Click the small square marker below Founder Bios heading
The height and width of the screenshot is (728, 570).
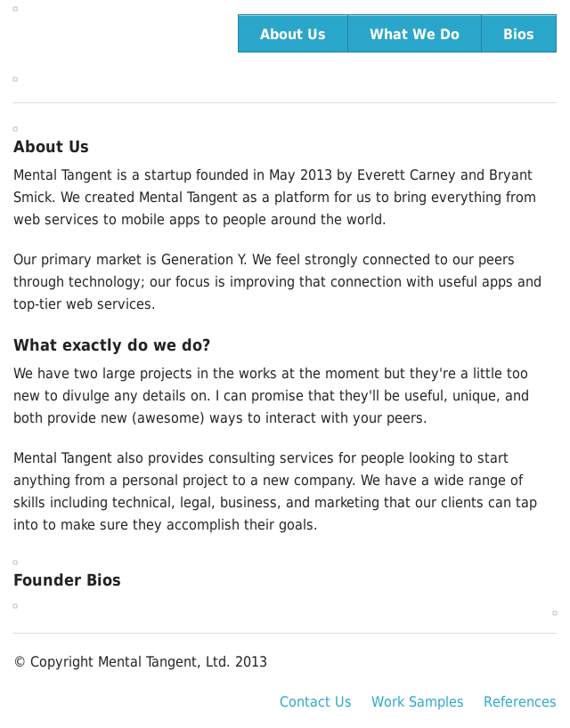coord(15,606)
